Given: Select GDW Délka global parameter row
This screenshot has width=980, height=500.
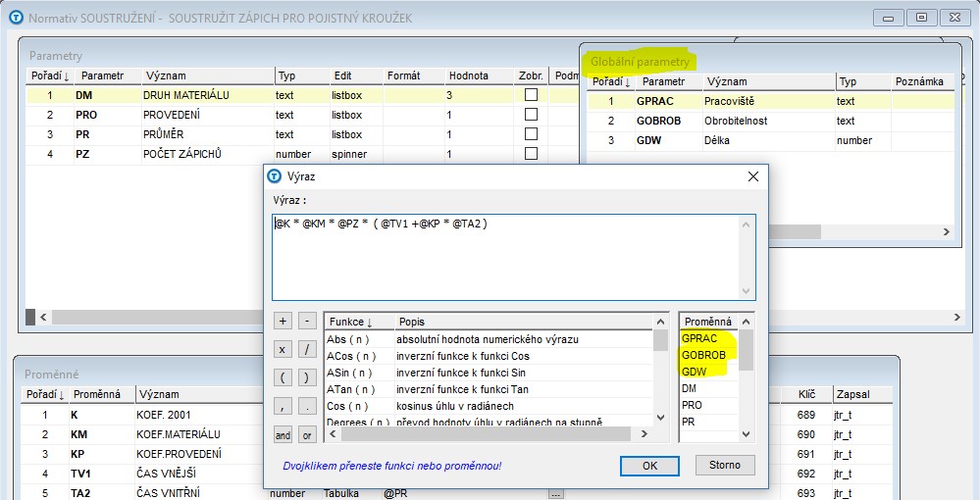Looking at the screenshot, I should (771, 140).
